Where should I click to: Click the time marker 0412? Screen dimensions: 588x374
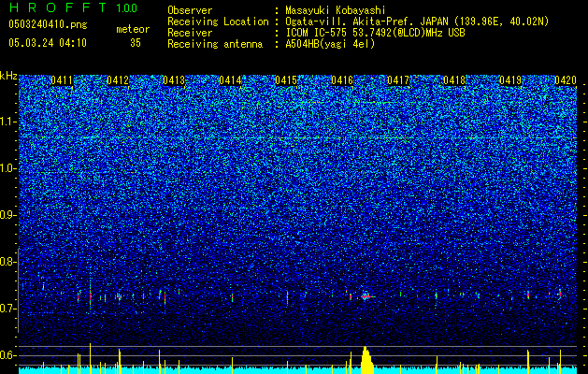click(x=118, y=80)
